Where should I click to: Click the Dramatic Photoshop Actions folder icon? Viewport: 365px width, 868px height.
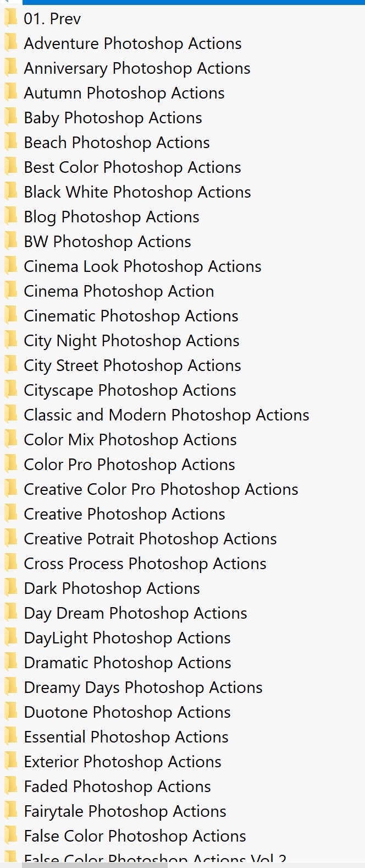tap(10, 662)
